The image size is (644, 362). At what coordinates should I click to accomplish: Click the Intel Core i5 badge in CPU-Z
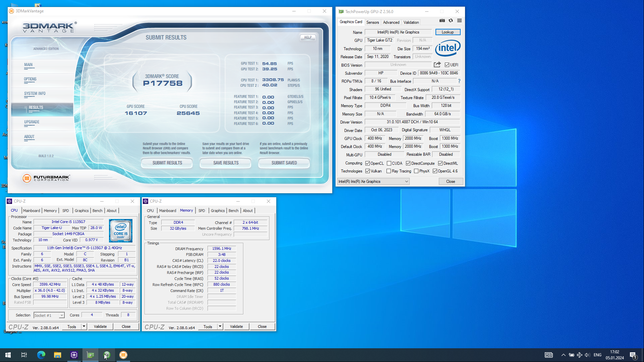coord(121,231)
